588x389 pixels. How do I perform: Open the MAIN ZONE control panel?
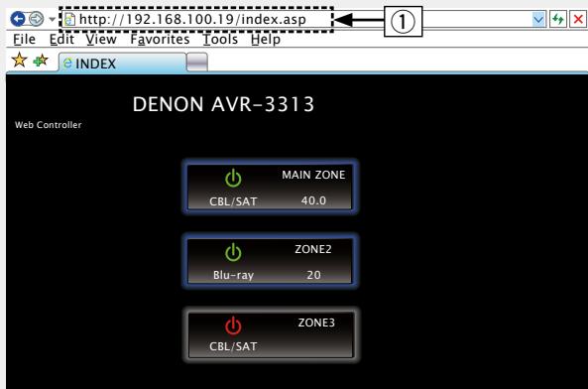coord(270,187)
